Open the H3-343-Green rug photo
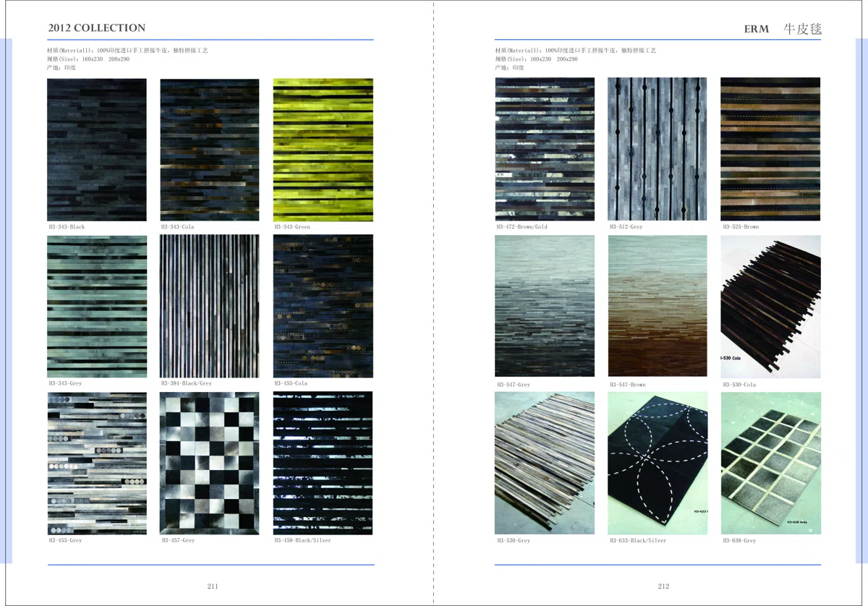Image resolution: width=868 pixels, height=606 pixels. pos(323,150)
